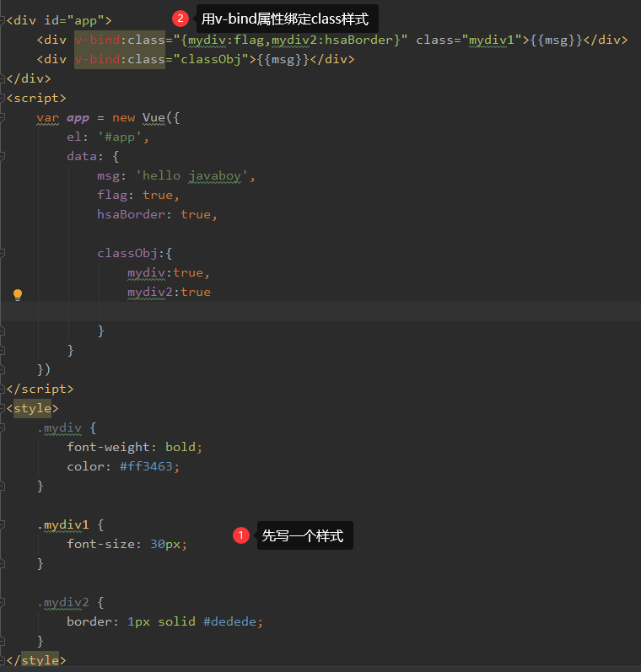Click the 'solid' border style value

coord(176,621)
